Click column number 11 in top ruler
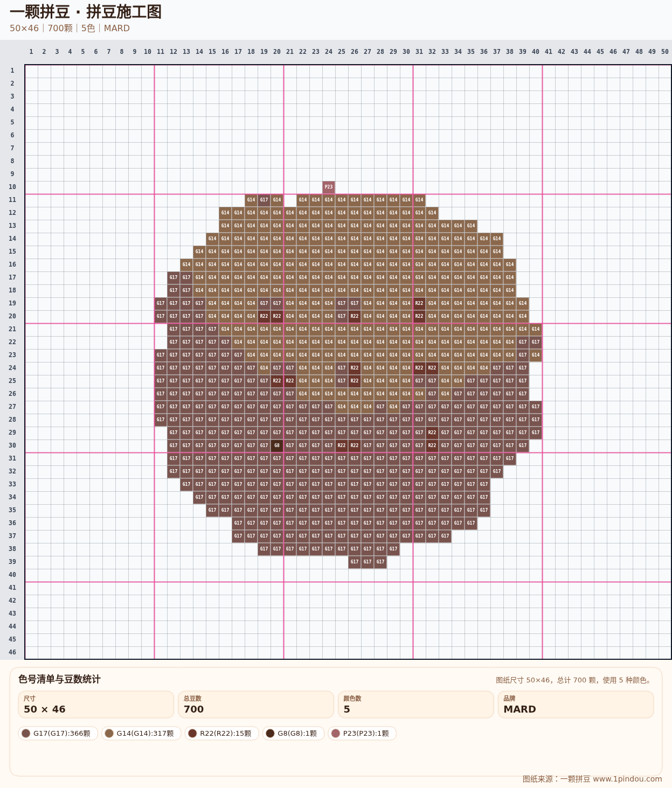The height and width of the screenshot is (788, 672). pyautogui.click(x=161, y=52)
